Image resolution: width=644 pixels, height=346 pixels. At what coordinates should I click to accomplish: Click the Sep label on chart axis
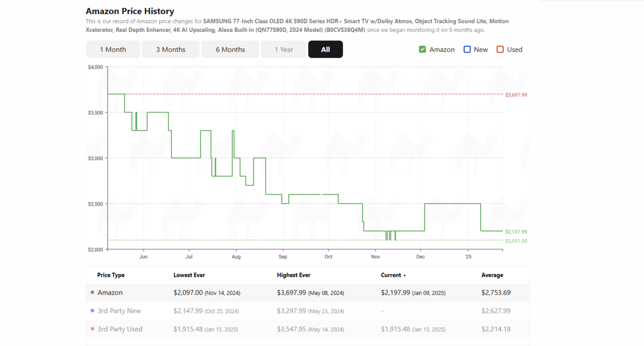(283, 257)
